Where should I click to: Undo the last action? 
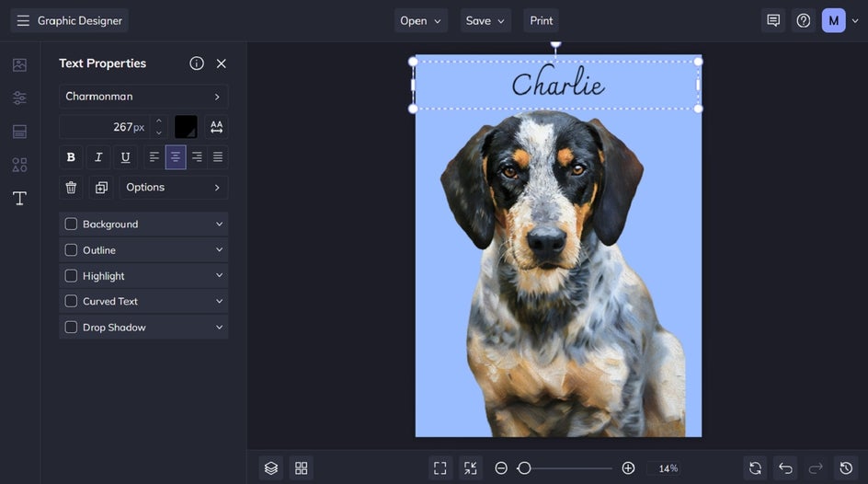[785, 468]
